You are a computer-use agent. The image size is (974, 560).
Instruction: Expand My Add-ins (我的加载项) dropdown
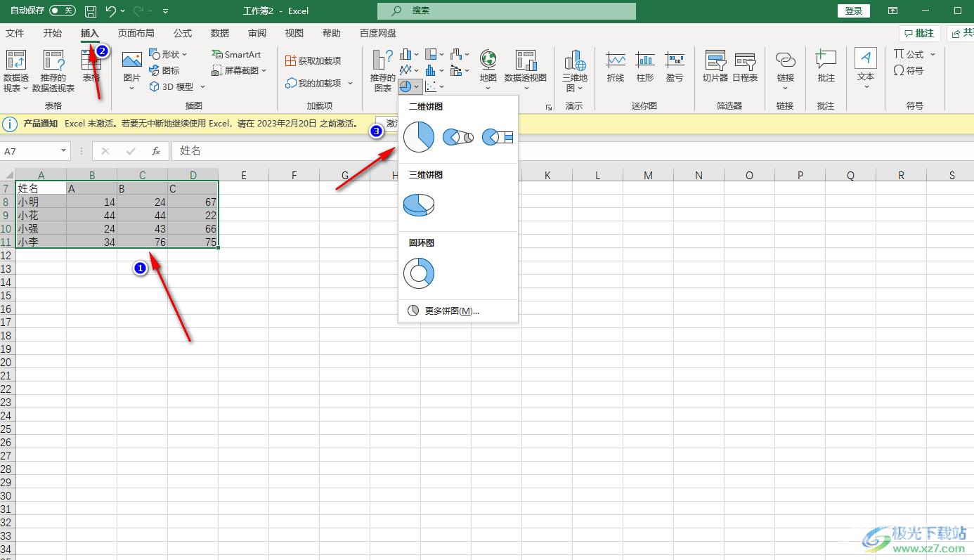coord(350,84)
